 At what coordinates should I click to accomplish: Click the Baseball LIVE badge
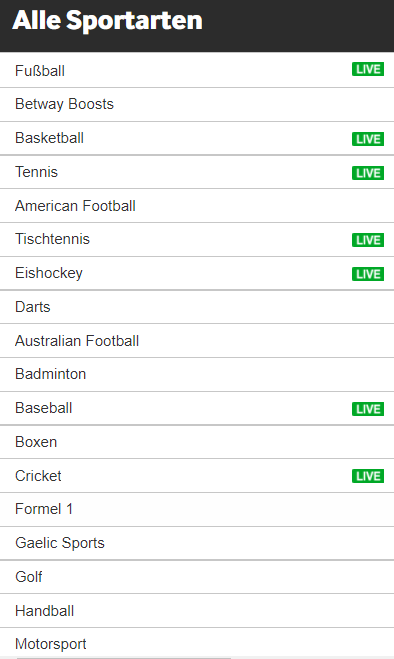point(368,409)
